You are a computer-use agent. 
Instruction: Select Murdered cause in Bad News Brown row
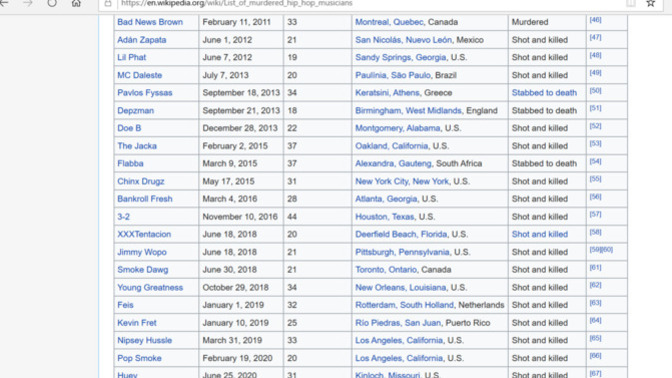tap(530, 22)
